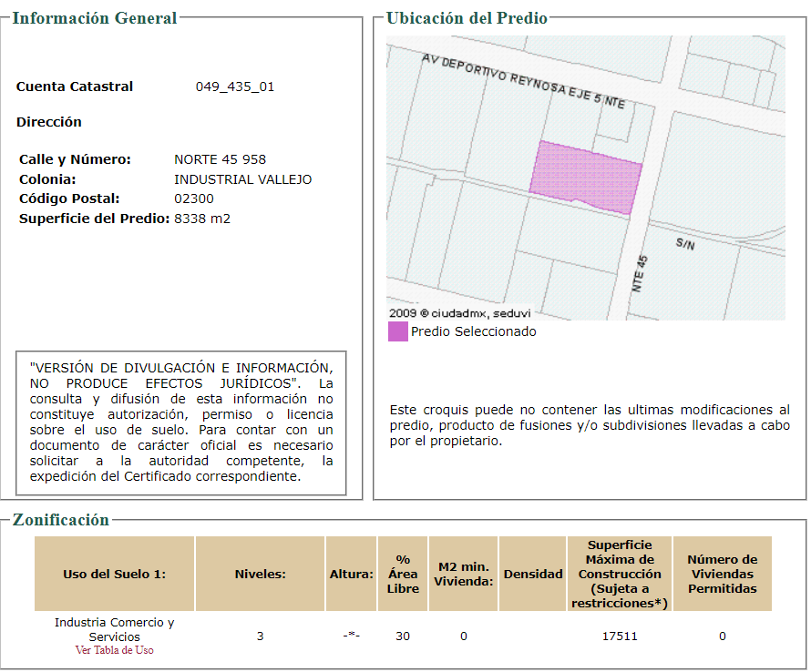Screen dimensions: 811x672
Task: Click the Número de Viviendas Permitidas header
Action: point(723,574)
